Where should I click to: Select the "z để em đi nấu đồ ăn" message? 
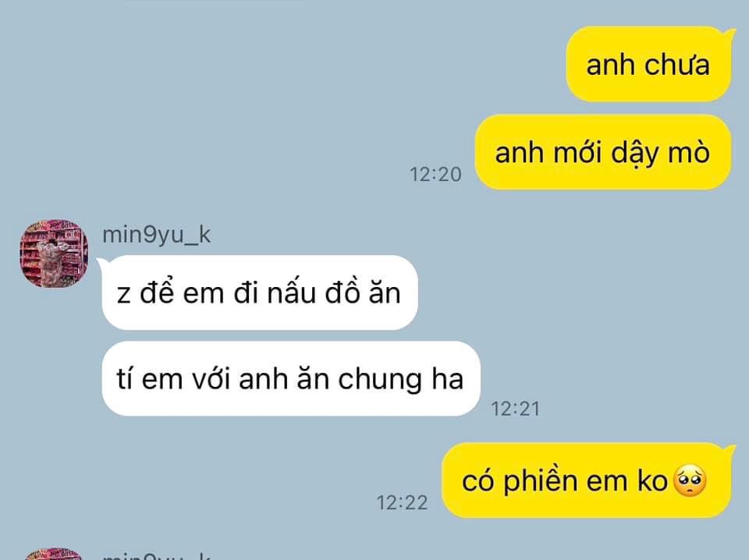point(259,292)
